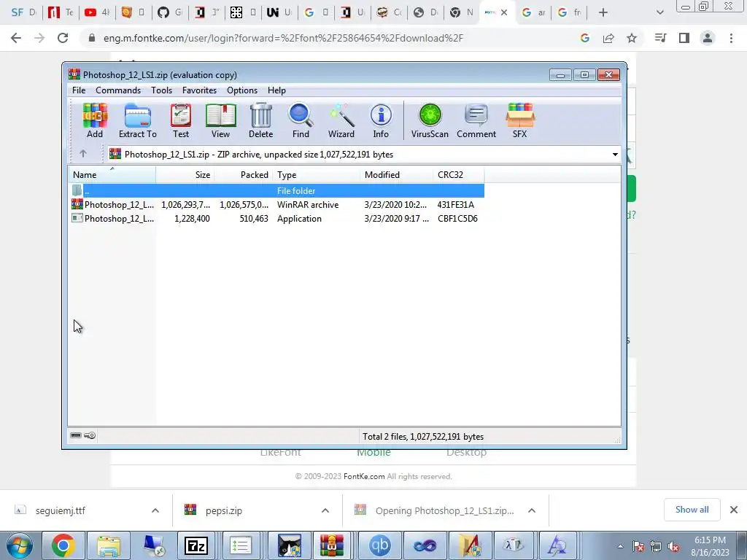The image size is (747, 560).
Task: Sort the list by Name column
Action: [112, 175]
